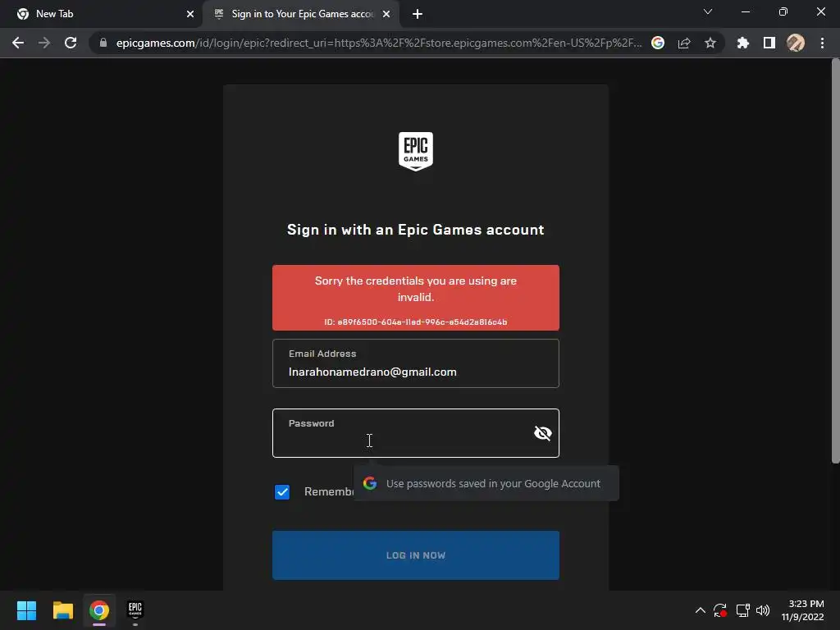Open File Explorer from taskbar
840x630 pixels.
62,610
